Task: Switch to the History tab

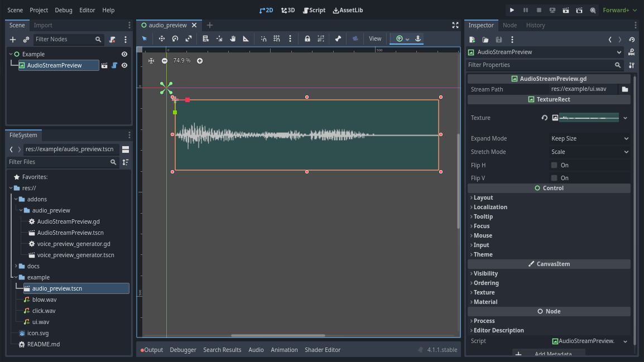Action: click(x=536, y=25)
